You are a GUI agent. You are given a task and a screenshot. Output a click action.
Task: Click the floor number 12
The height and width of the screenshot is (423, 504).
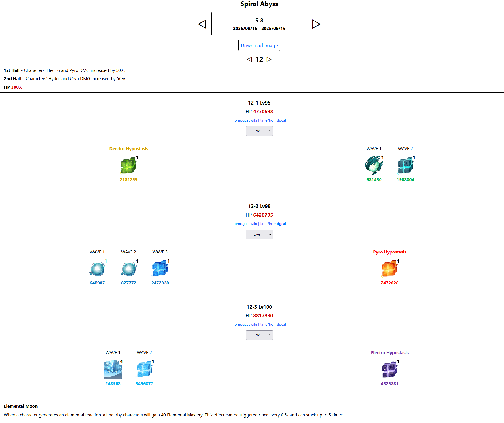[259, 59]
